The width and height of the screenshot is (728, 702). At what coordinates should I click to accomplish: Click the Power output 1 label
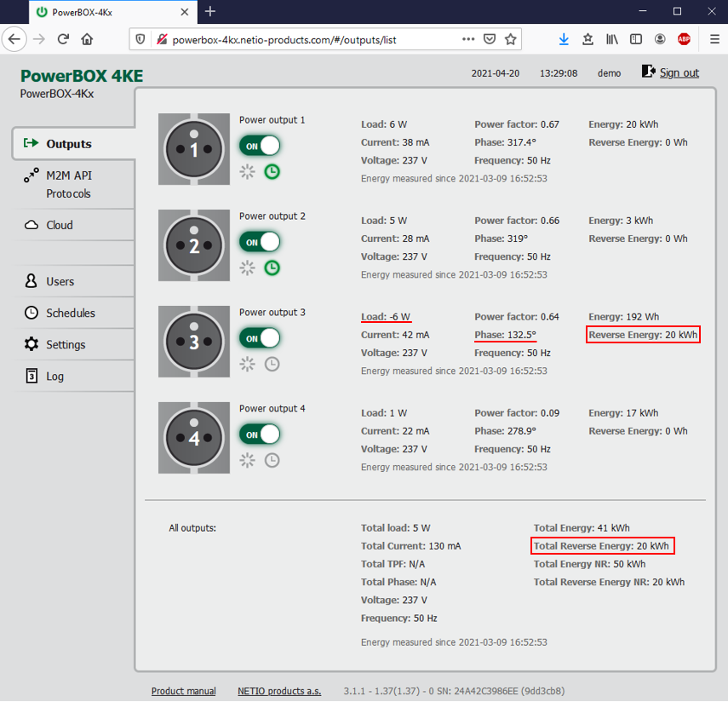click(272, 120)
